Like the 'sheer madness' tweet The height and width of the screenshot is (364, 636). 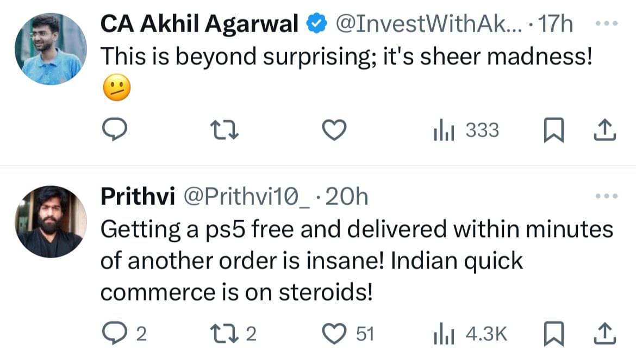pyautogui.click(x=335, y=130)
